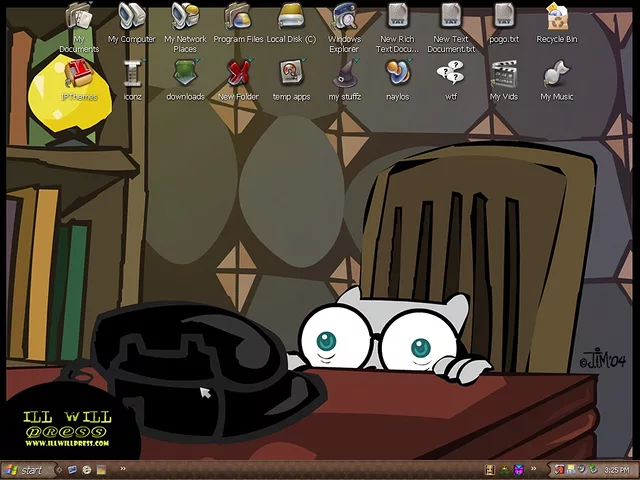Image resolution: width=640 pixels, height=480 pixels.
Task: Expand the Quick Launch overflow chevron
Action: (x=123, y=469)
